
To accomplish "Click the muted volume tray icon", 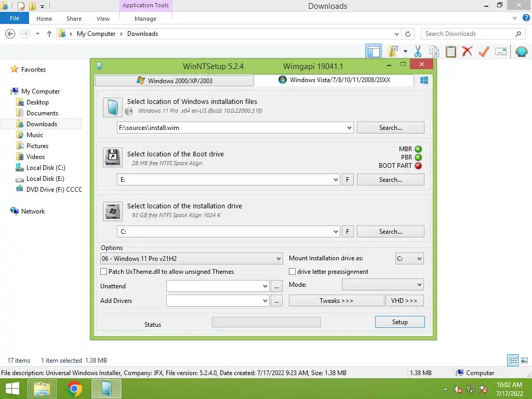I will (458, 389).
